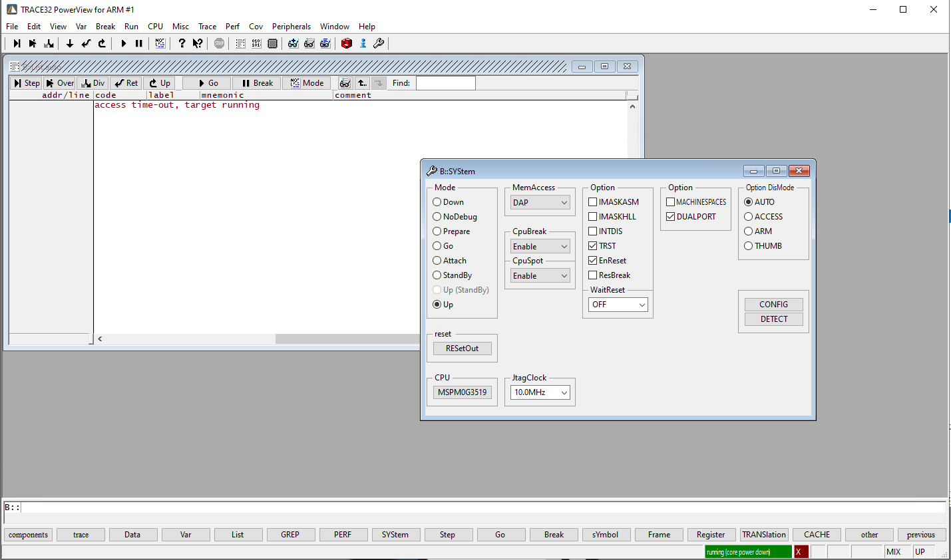Click the sYmbol softkey button
The image size is (951, 560).
point(605,535)
